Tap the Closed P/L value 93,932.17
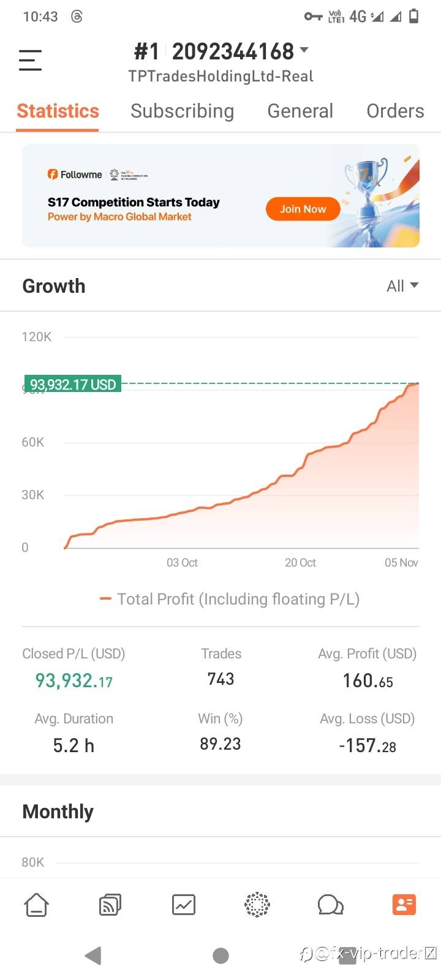 (73, 680)
